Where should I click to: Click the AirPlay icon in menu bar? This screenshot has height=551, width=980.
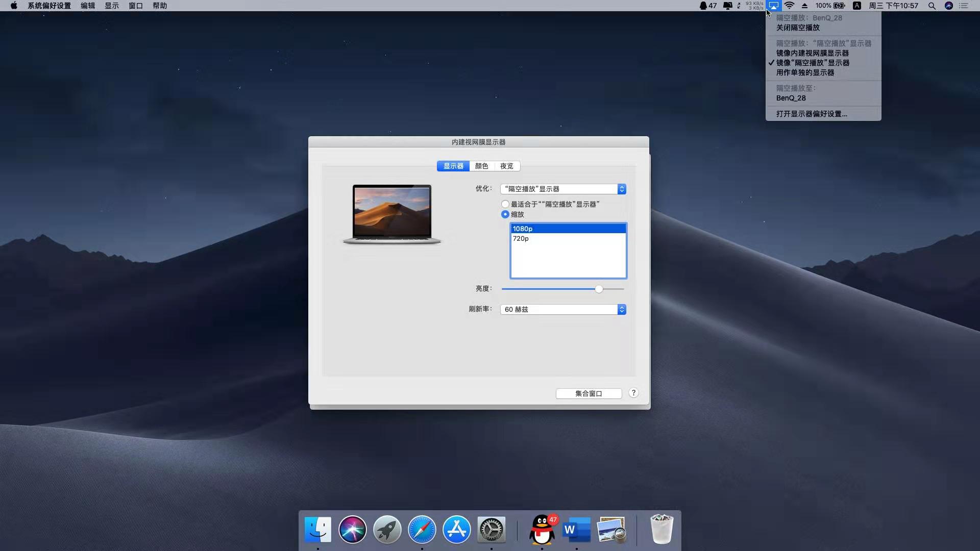pyautogui.click(x=774, y=6)
